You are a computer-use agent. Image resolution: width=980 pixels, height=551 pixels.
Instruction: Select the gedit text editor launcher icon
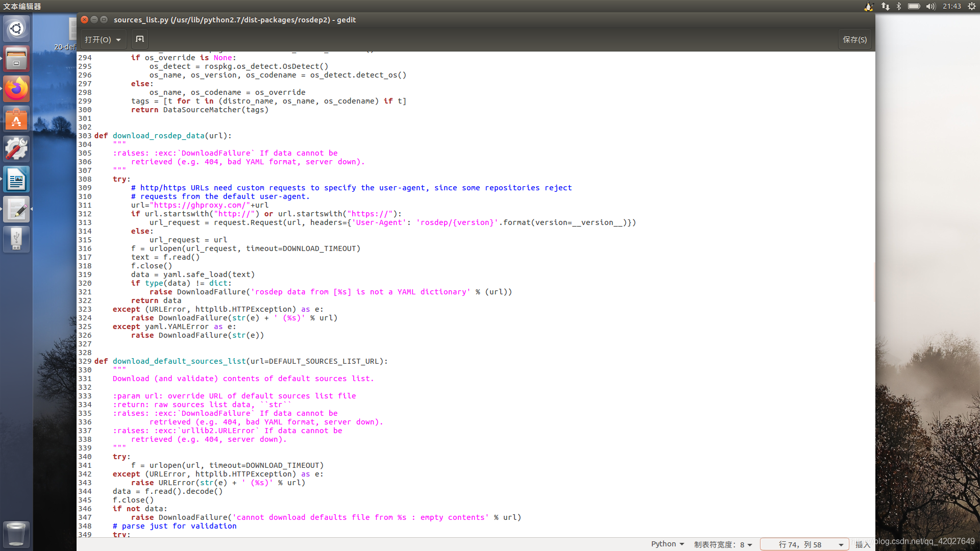pyautogui.click(x=16, y=210)
